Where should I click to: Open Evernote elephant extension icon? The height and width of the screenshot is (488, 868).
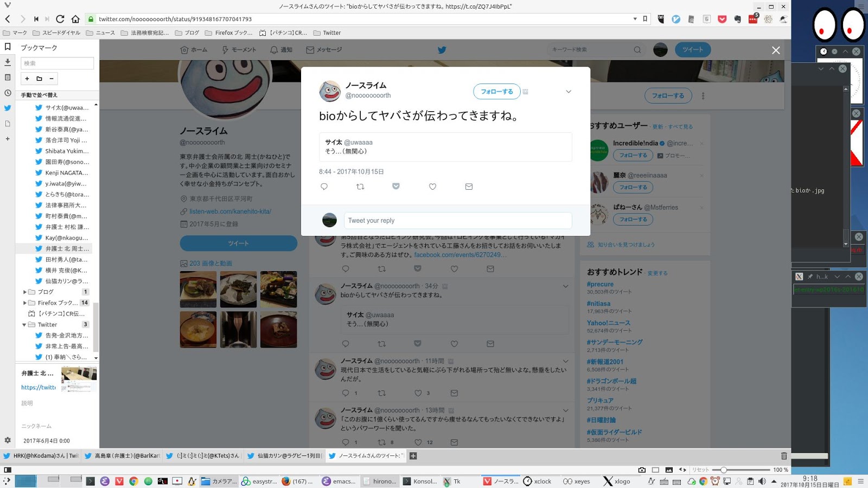(x=737, y=19)
